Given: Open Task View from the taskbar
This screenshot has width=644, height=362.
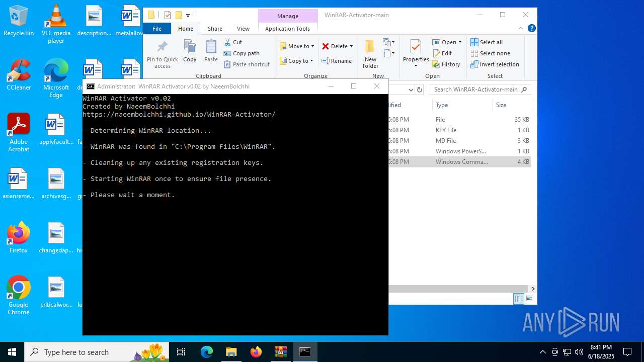Looking at the screenshot, I should (x=181, y=352).
